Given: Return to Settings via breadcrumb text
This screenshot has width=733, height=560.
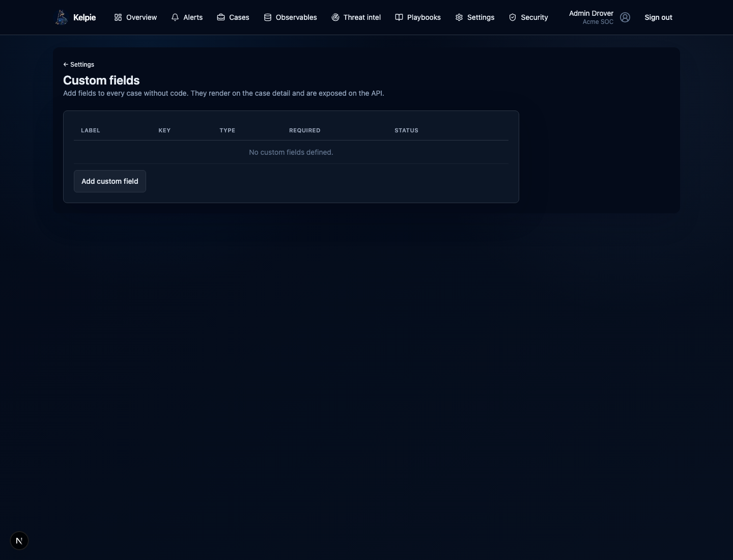Looking at the screenshot, I should point(82,65).
